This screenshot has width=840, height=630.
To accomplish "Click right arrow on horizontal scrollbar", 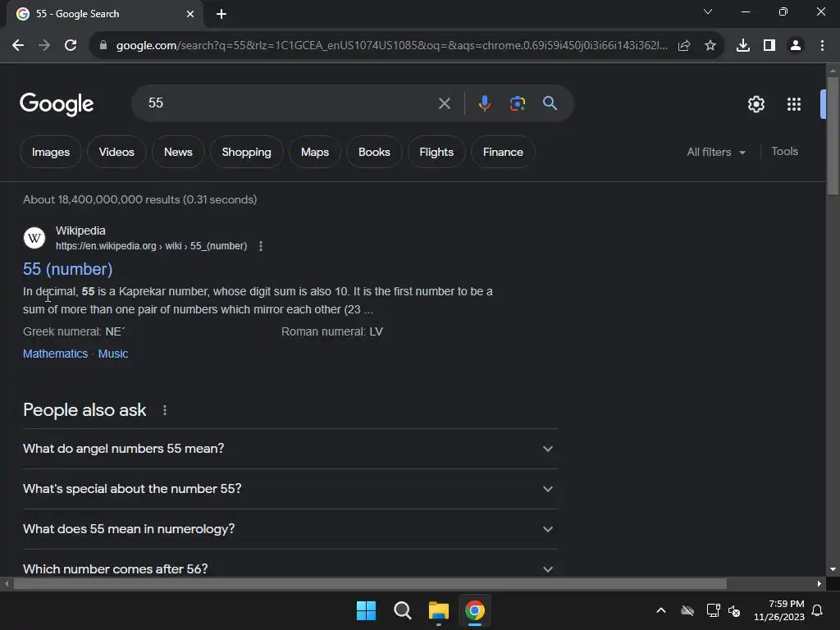I will [x=819, y=583].
